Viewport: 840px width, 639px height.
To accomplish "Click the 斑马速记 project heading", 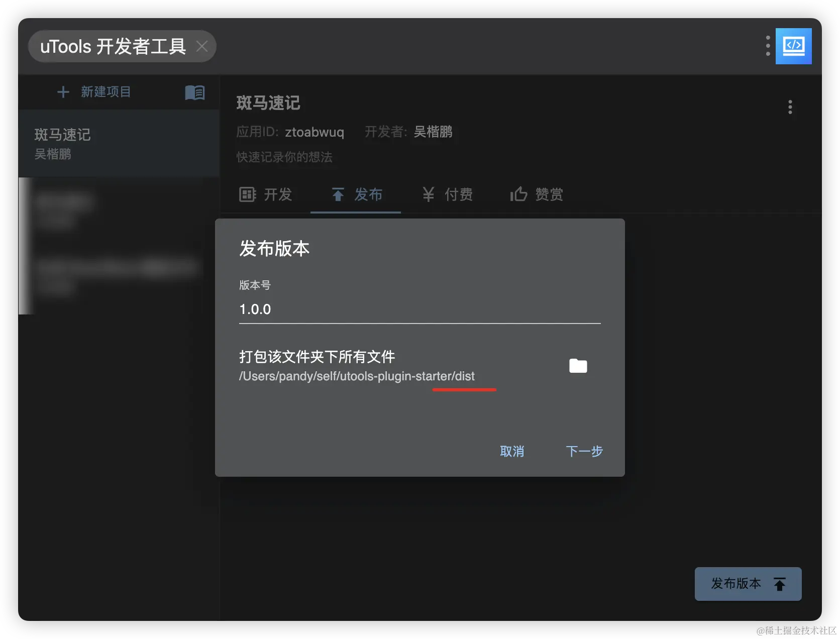I will pyautogui.click(x=268, y=103).
